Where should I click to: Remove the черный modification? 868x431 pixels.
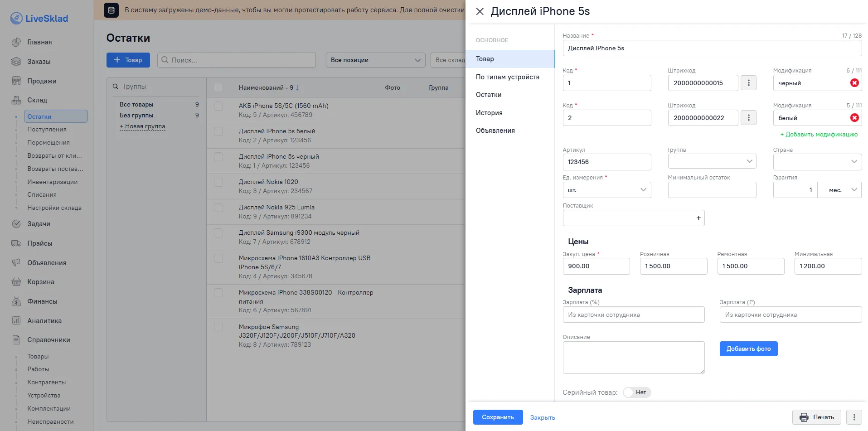tap(854, 83)
